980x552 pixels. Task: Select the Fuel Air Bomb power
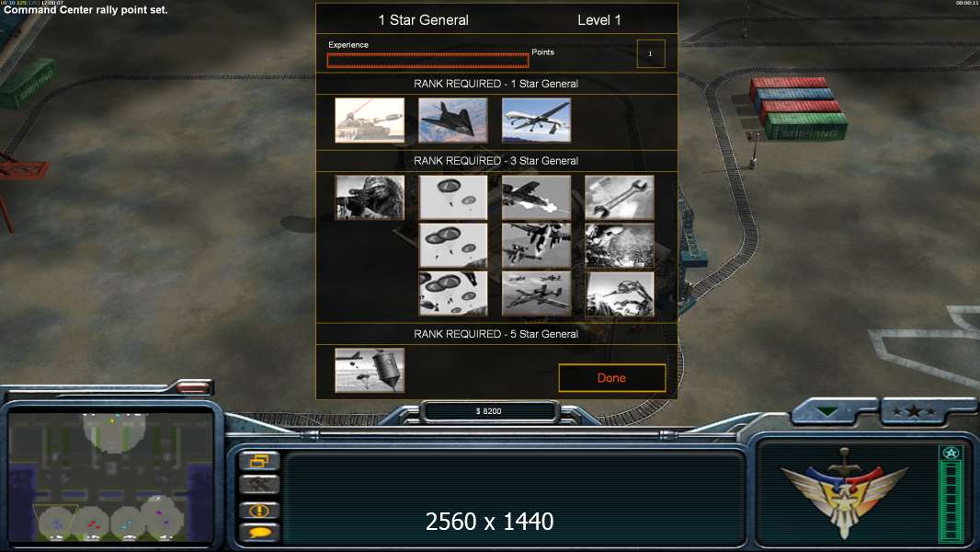click(370, 371)
